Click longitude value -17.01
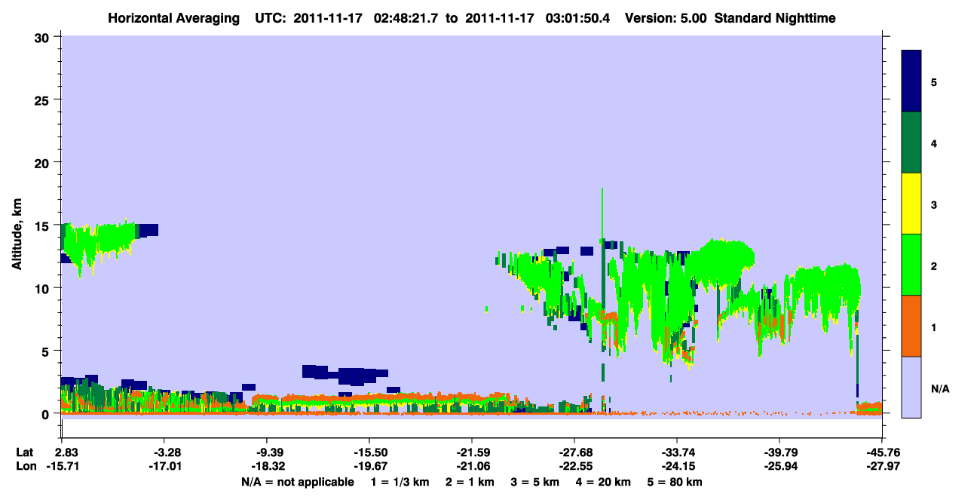The height and width of the screenshot is (503, 980). pyautogui.click(x=164, y=467)
